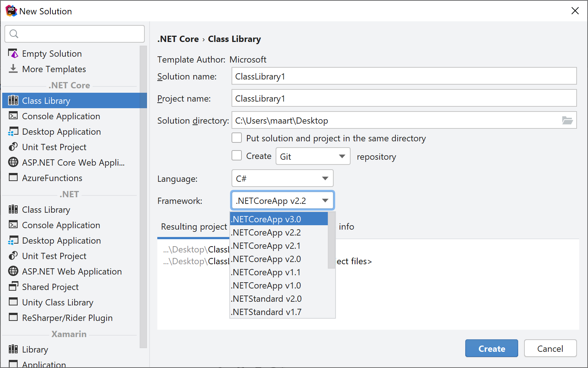Click the ASP.NET Web Application globe icon
The height and width of the screenshot is (368, 588).
click(x=13, y=271)
